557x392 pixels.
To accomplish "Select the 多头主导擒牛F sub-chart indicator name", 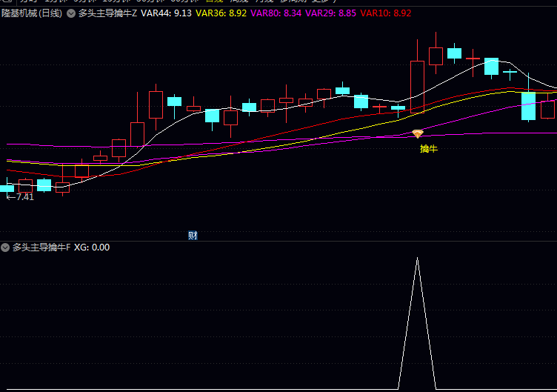I will (41, 248).
